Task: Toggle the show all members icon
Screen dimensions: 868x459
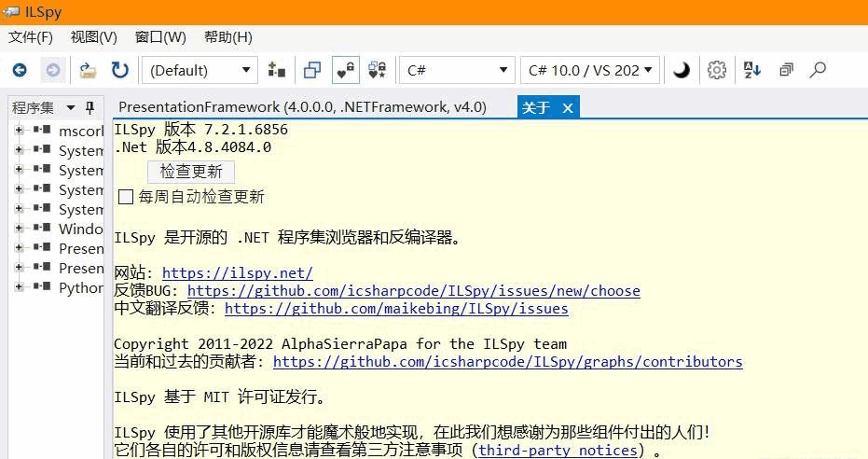Action: (x=378, y=70)
